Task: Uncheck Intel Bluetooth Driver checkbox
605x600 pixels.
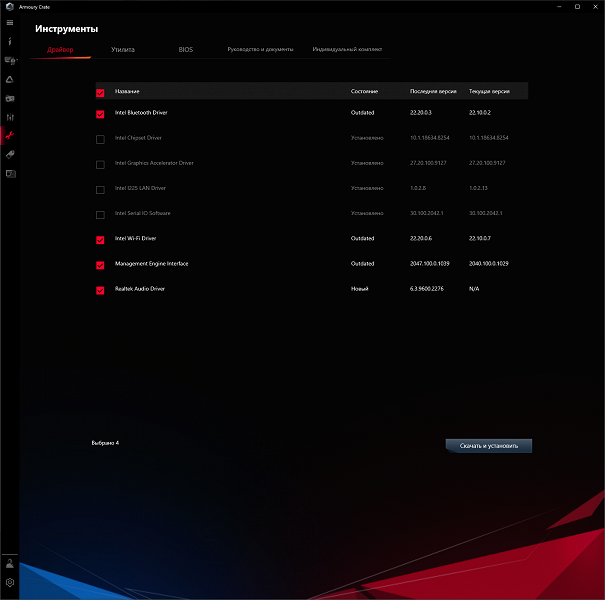Action: [100, 114]
